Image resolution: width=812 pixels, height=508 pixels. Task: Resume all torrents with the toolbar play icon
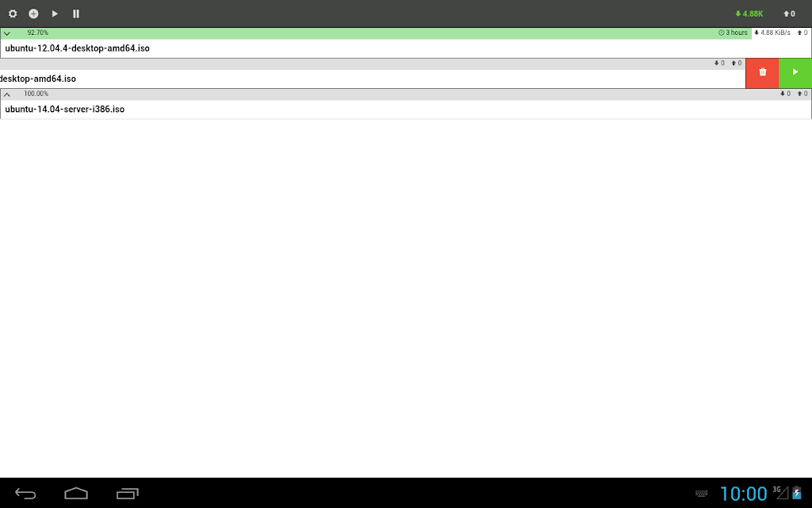click(55, 13)
